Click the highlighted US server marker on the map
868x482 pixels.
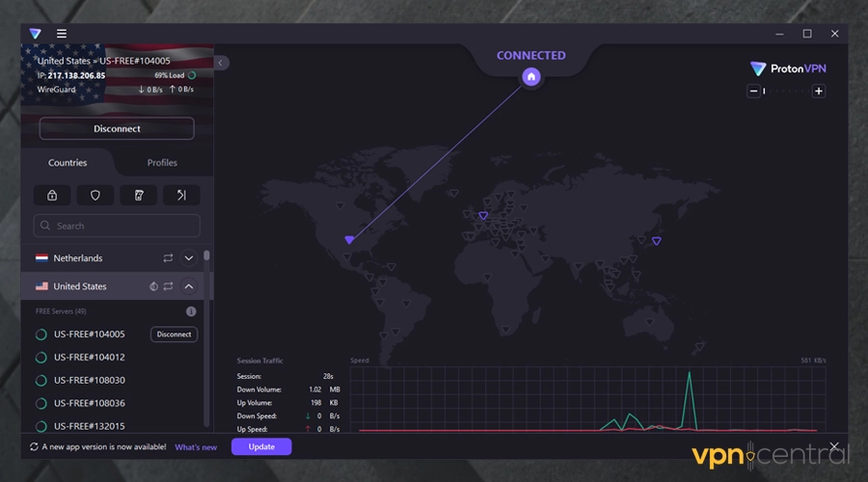349,240
